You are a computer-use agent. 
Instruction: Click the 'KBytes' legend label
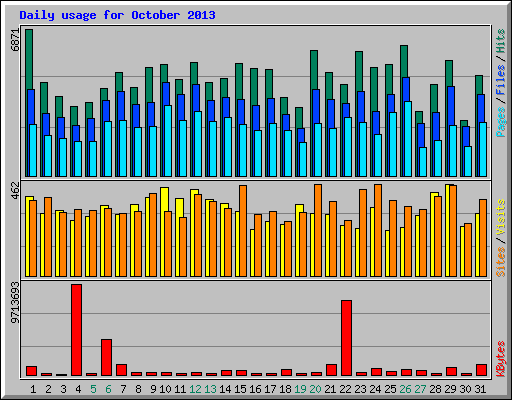coord(501,359)
